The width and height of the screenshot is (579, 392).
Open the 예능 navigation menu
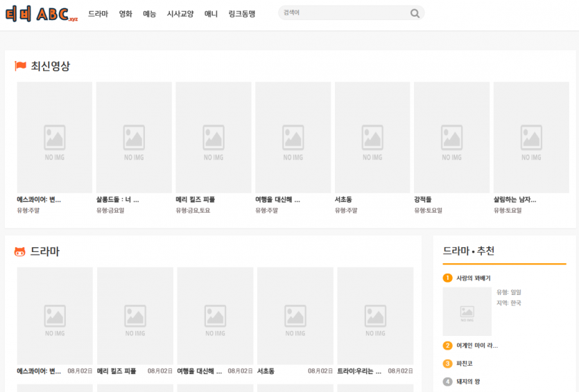[x=150, y=14]
